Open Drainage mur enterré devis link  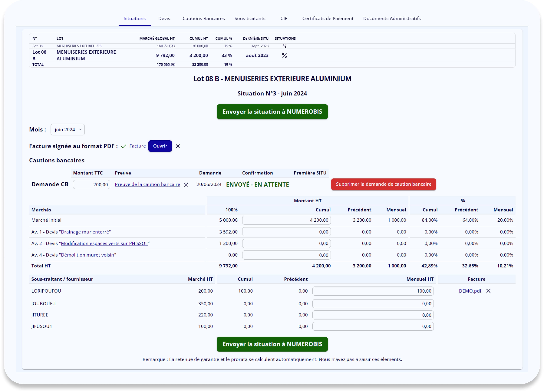[85, 232]
